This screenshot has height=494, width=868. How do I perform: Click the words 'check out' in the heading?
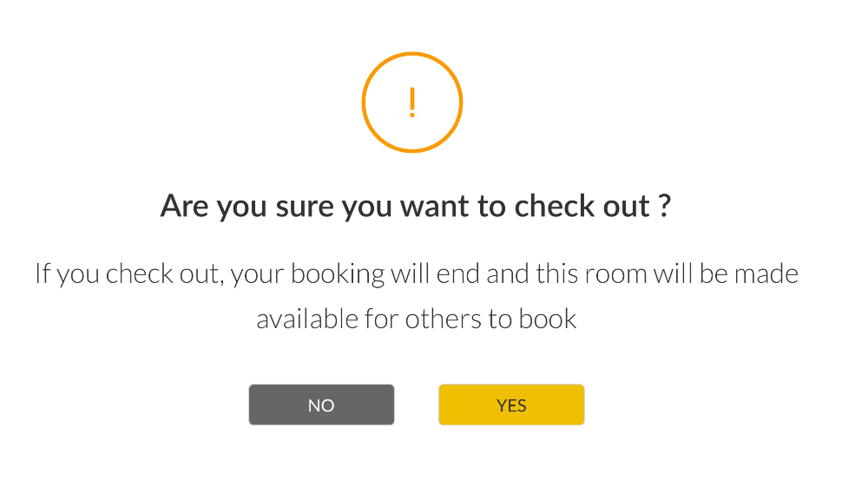pyautogui.click(x=582, y=206)
